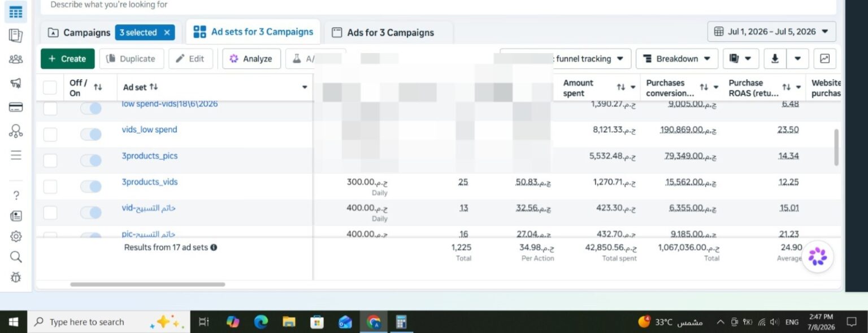Open the 3products_vids ad set link
This screenshot has width=868, height=333.
coord(150,182)
